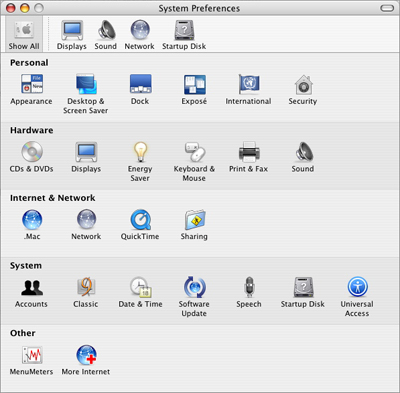400x393 pixels.
Task: Open the .Mac preference pane
Action: 32,225
